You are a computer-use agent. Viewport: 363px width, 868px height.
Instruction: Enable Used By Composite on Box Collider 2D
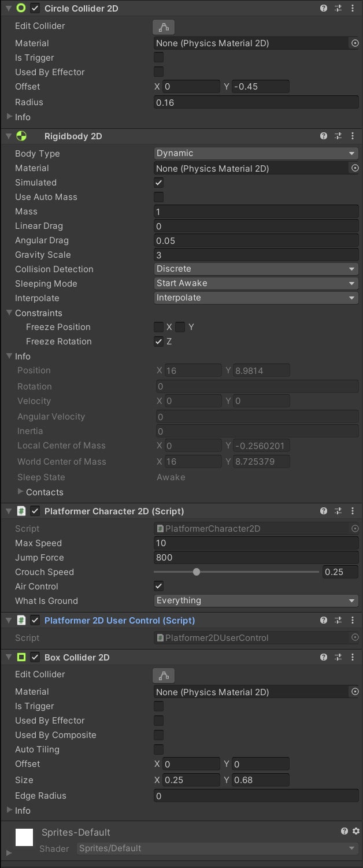point(158,735)
